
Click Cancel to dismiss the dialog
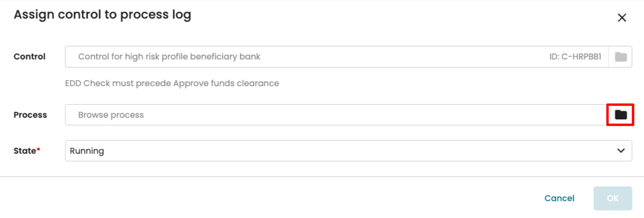tap(559, 198)
